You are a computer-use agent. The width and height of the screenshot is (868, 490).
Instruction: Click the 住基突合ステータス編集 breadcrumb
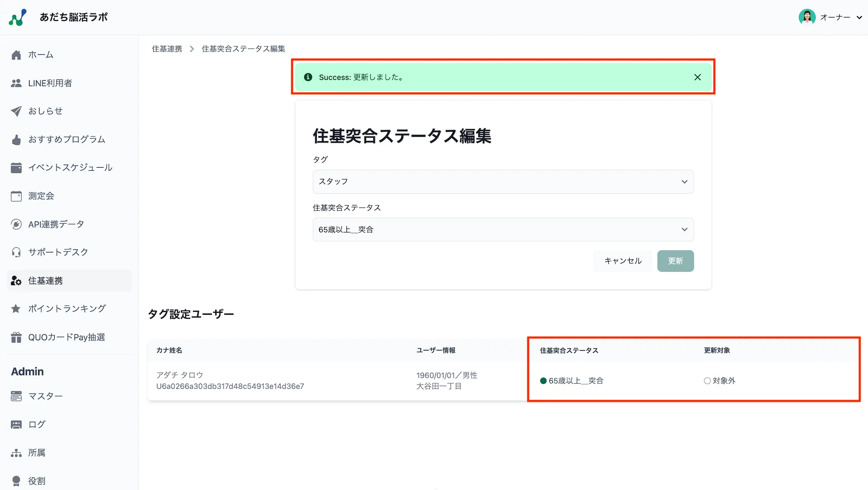[x=243, y=48]
